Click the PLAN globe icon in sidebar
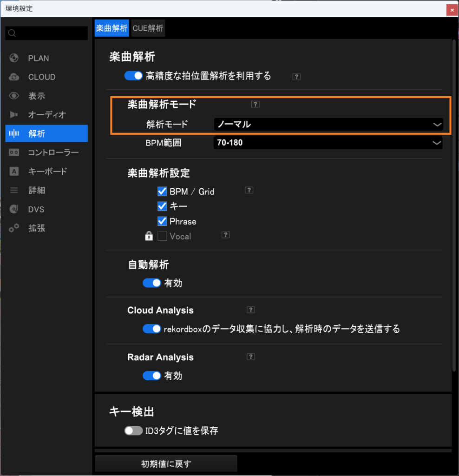The width and height of the screenshot is (459, 476). [14, 58]
